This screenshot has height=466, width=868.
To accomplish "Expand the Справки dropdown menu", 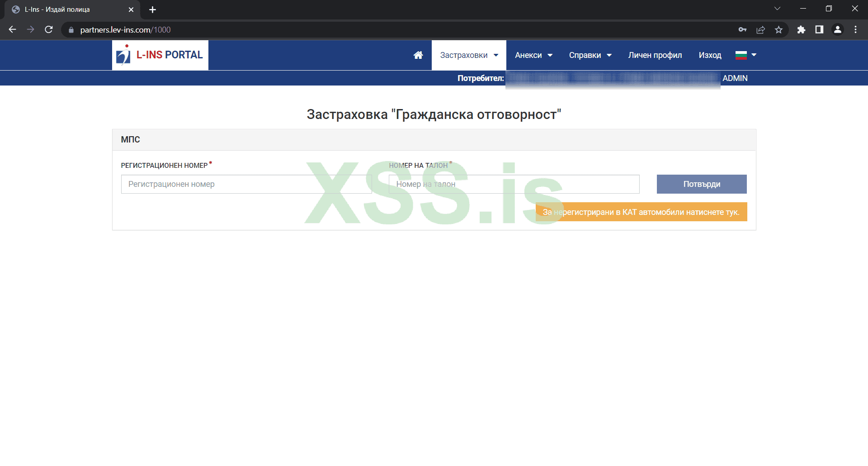I will [x=590, y=55].
